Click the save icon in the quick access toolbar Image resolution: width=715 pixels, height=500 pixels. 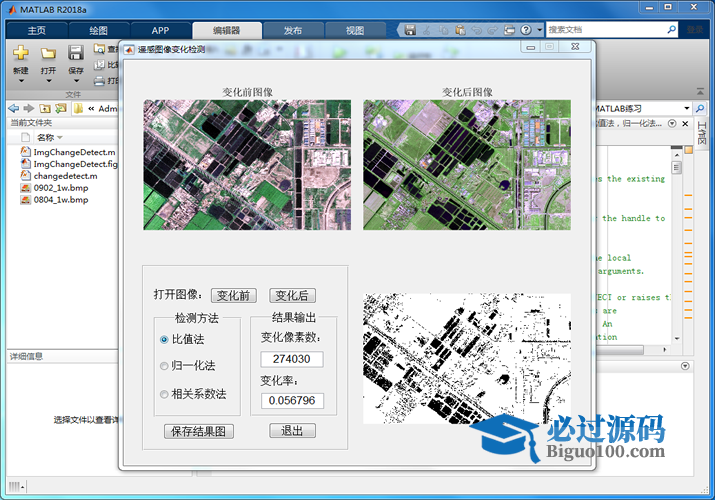pos(410,30)
